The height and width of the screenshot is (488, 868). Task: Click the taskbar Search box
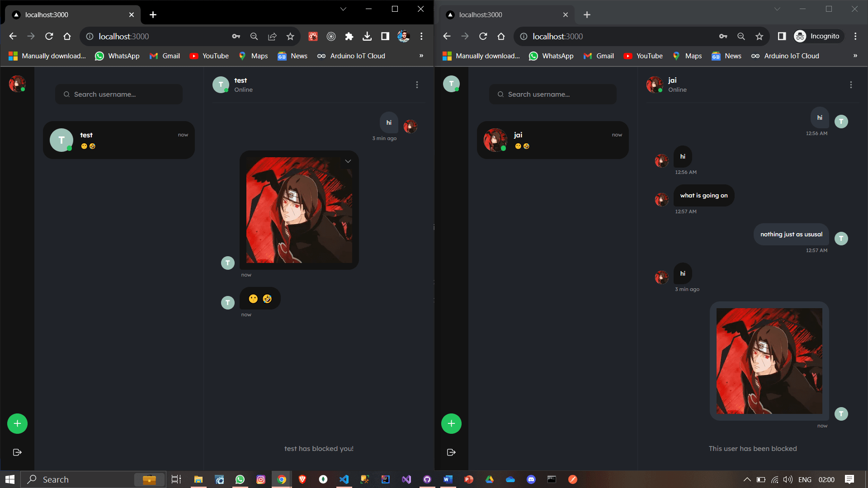pos(93,479)
